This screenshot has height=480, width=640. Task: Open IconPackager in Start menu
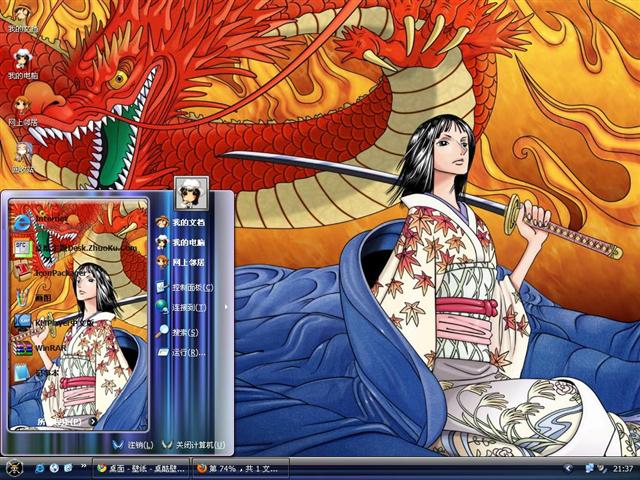point(49,272)
